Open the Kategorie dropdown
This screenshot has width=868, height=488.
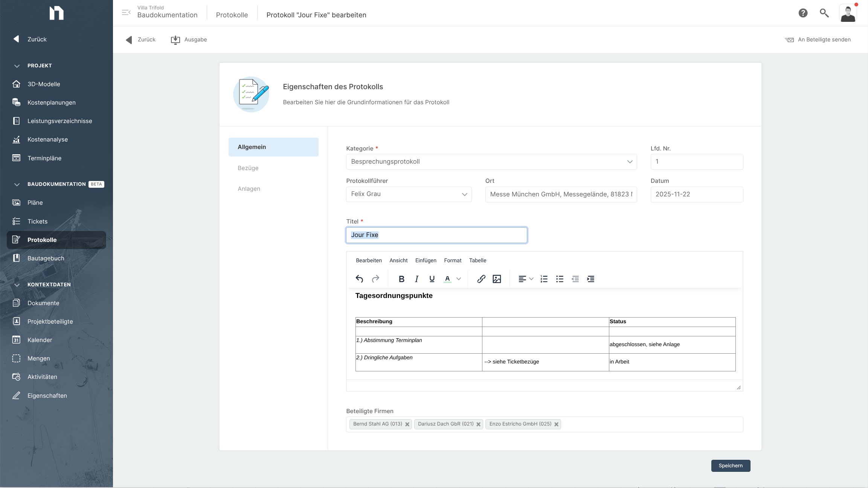pyautogui.click(x=491, y=162)
